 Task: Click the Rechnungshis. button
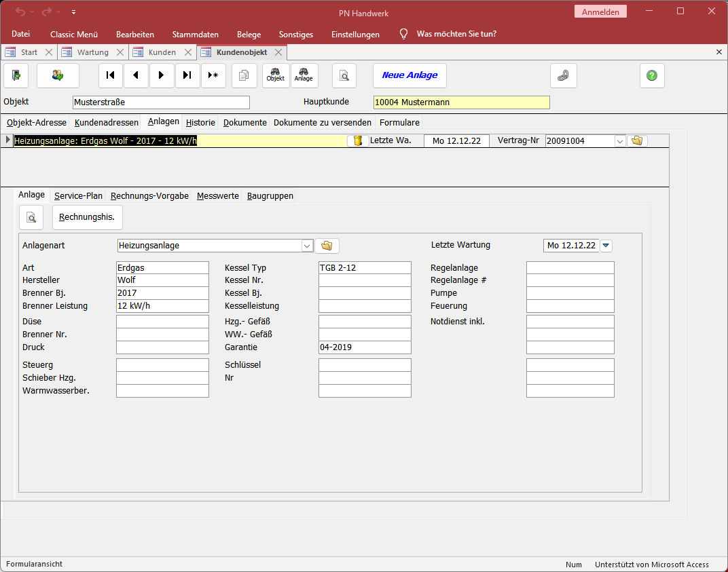point(88,218)
